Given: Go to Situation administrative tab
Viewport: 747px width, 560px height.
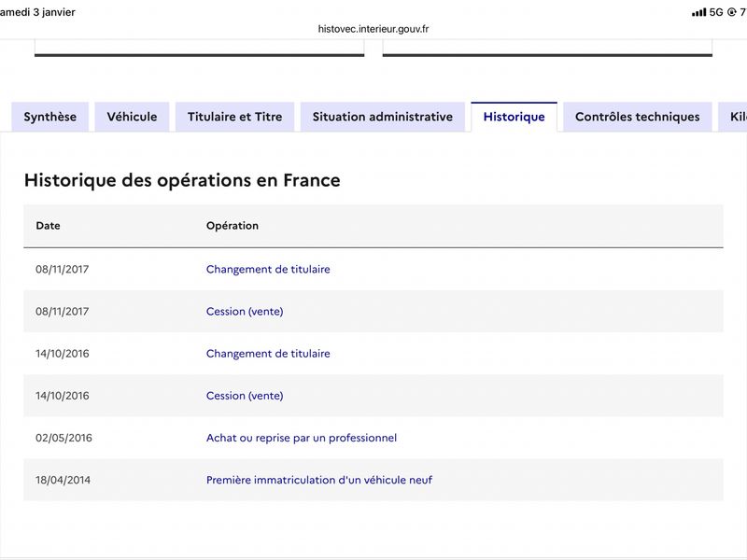Looking at the screenshot, I should 383,117.
